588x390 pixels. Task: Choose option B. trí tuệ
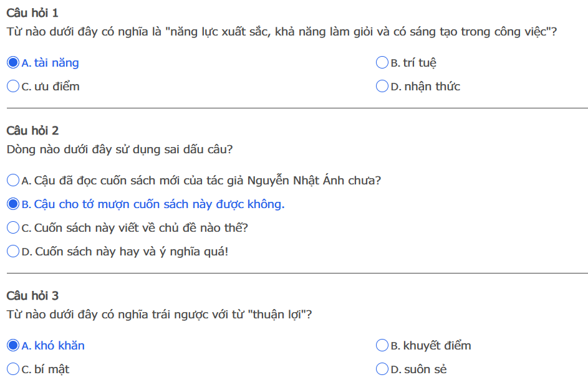(x=382, y=63)
